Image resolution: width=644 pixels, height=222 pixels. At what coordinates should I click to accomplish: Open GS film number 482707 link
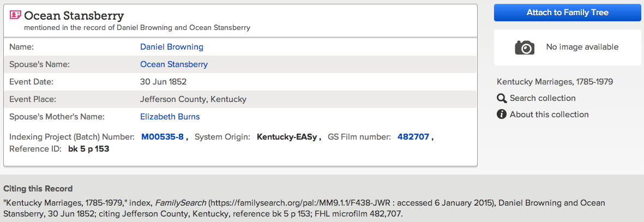(x=413, y=137)
